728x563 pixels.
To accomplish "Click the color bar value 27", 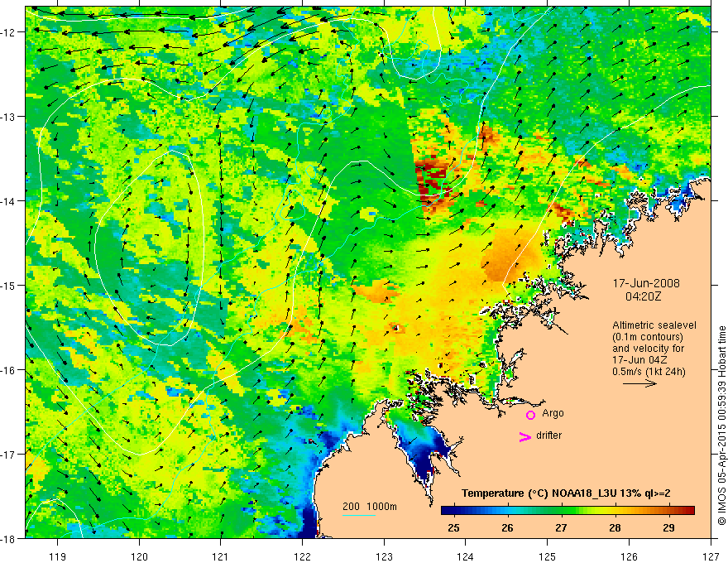I will [562, 527].
